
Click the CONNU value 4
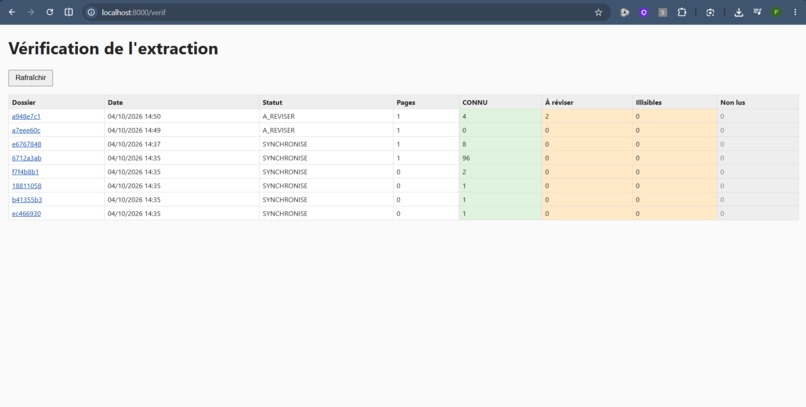pos(464,117)
